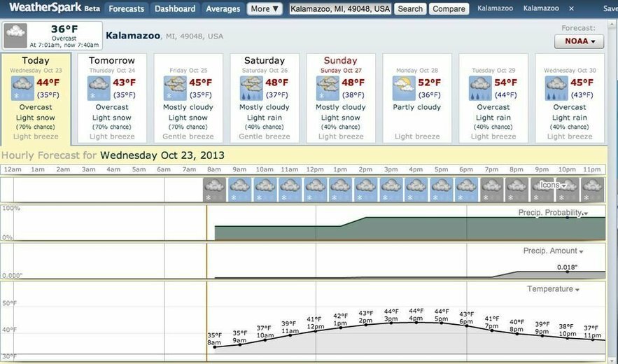Click the 11am hourly snow icon

[x=290, y=190]
